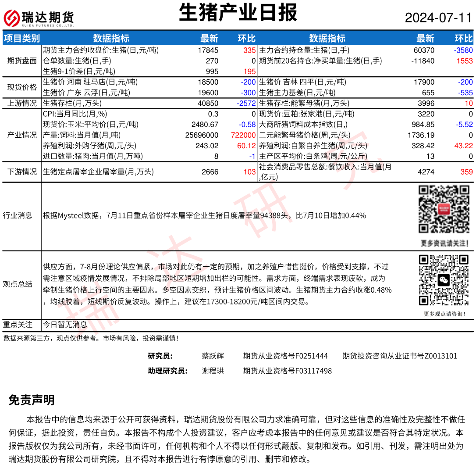The width and height of the screenshot is (476, 465).
Task: Click the Mysteel industry news text
Action: point(204,215)
